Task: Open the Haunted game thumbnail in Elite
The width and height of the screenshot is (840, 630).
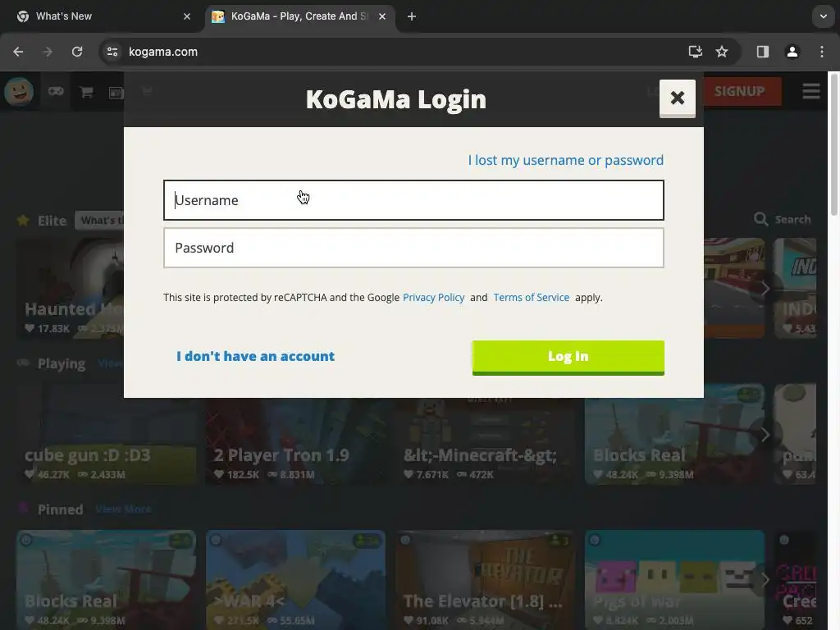Action: [71, 288]
